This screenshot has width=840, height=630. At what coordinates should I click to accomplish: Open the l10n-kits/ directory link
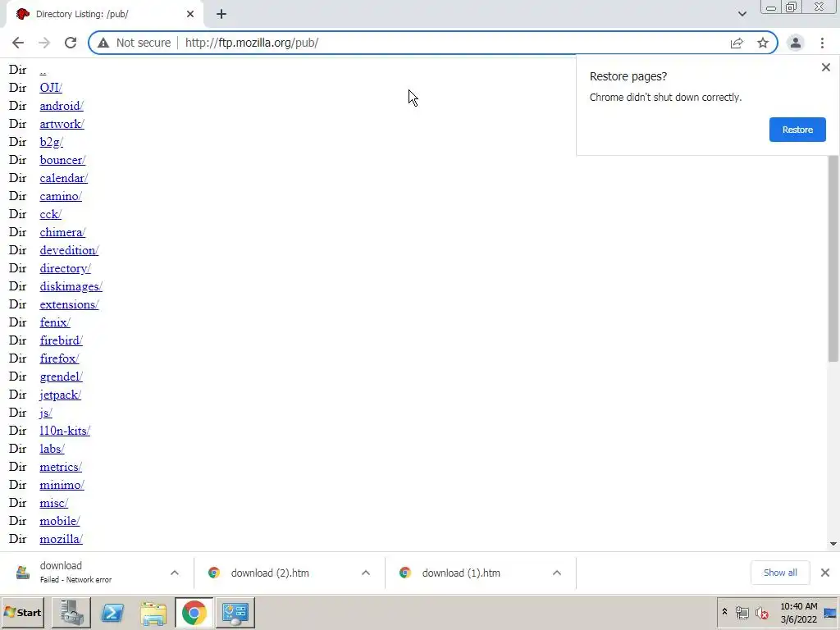coord(65,431)
